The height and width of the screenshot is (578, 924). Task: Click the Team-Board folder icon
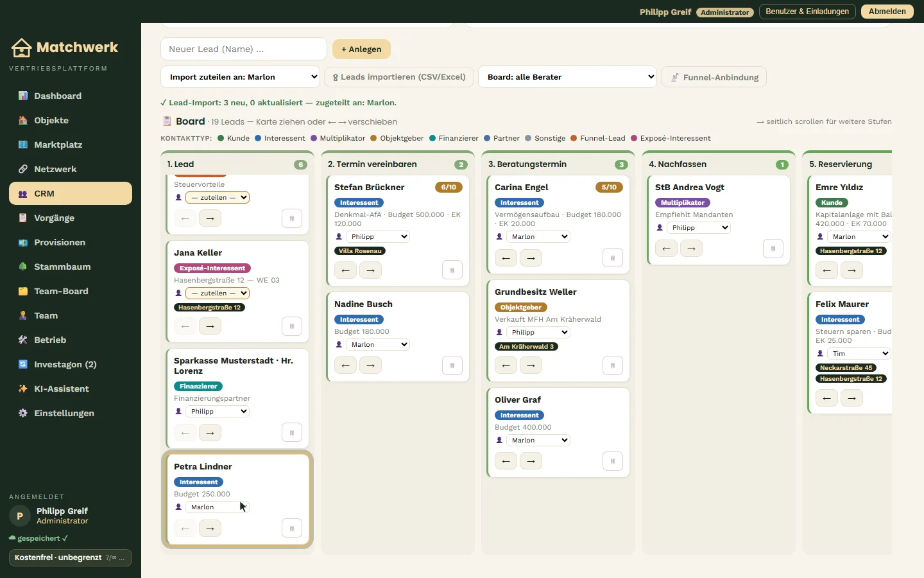click(x=23, y=291)
